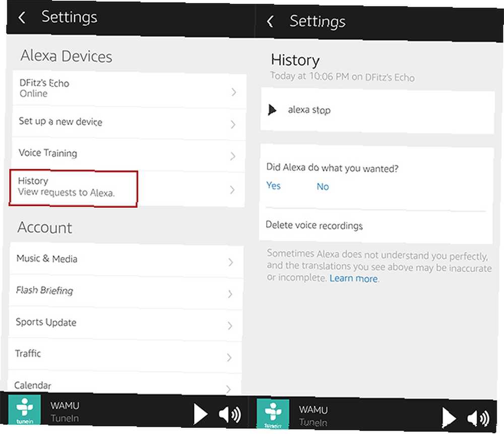Open Music & Media account settings
This screenshot has height=434, width=504.
click(x=127, y=260)
